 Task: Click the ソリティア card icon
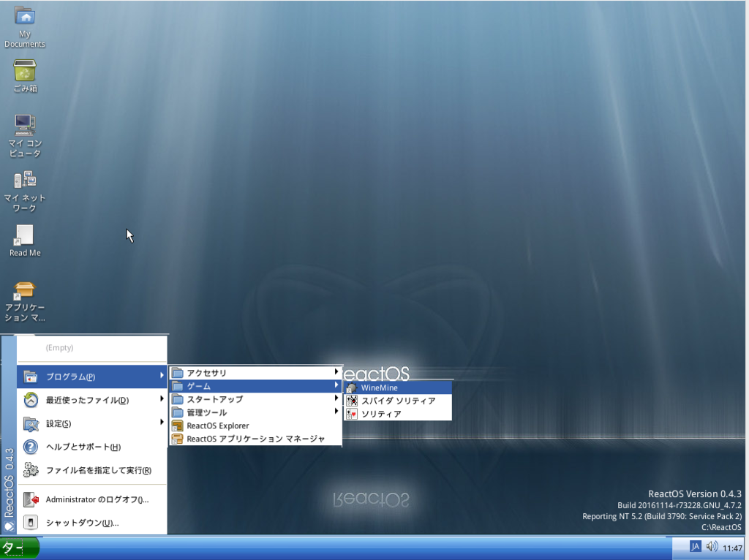(x=352, y=414)
